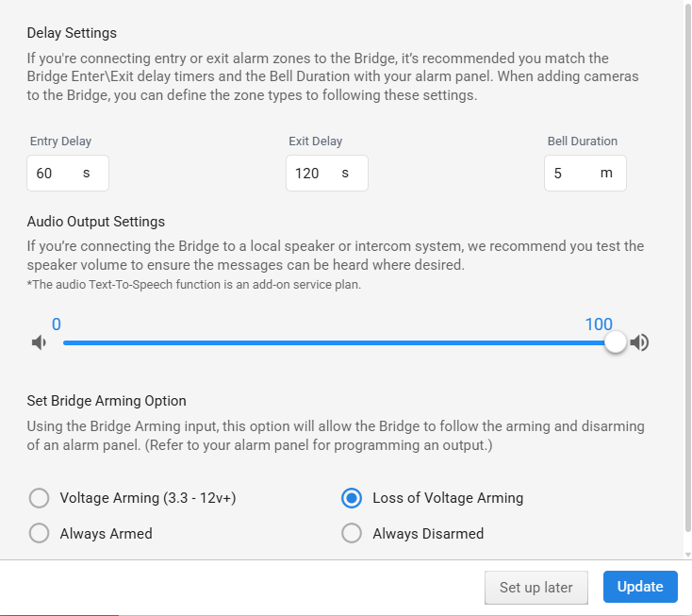Click the middle of the volume slider track

(x=339, y=342)
